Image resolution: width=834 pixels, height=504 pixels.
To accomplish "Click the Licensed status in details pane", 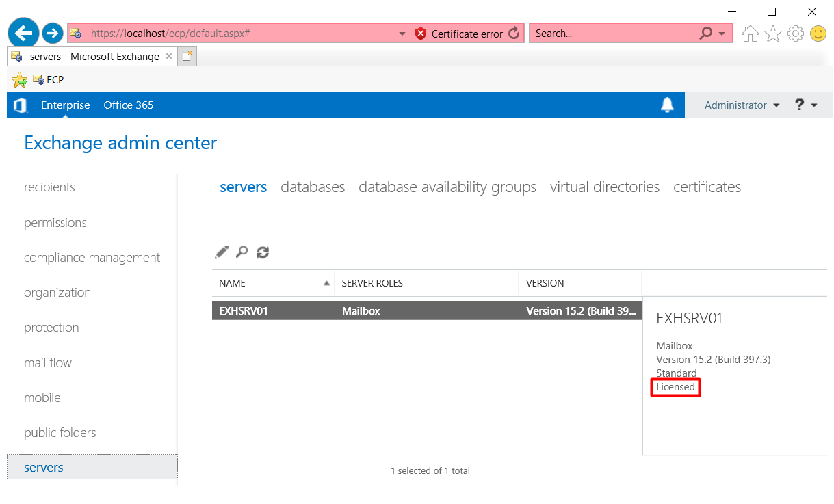I will point(676,387).
